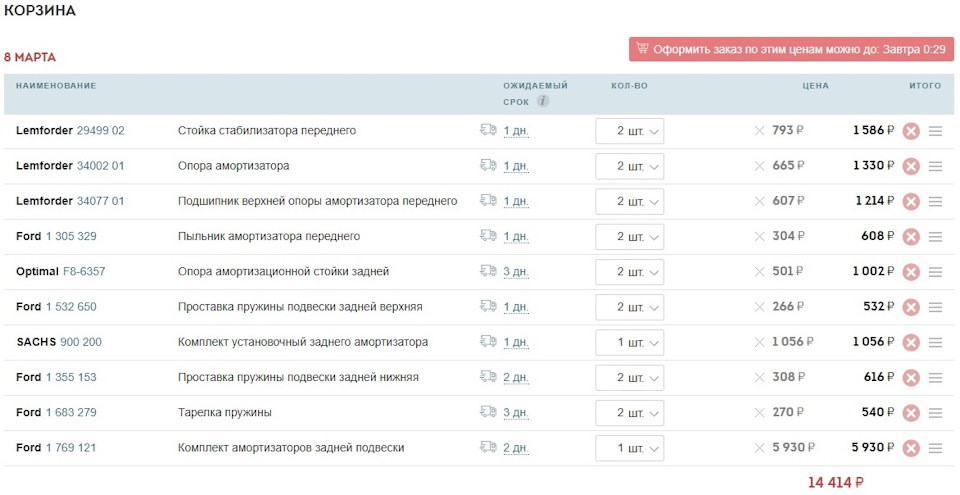Image resolution: width=960 pixels, height=495 pixels.
Task: Click the row menu icon for Ford 1 769 121
Action: pyautogui.click(x=936, y=448)
